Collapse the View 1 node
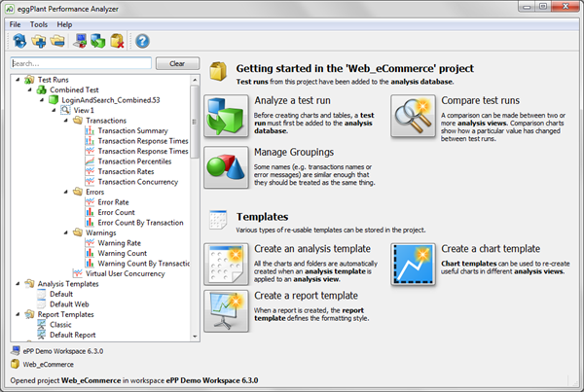This screenshot has width=584, height=392. point(54,110)
